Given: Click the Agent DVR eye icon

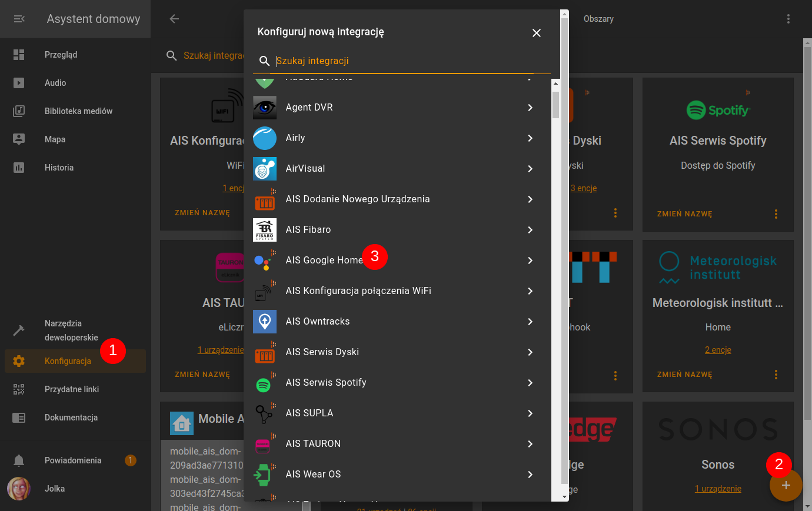Looking at the screenshot, I should pos(265,108).
